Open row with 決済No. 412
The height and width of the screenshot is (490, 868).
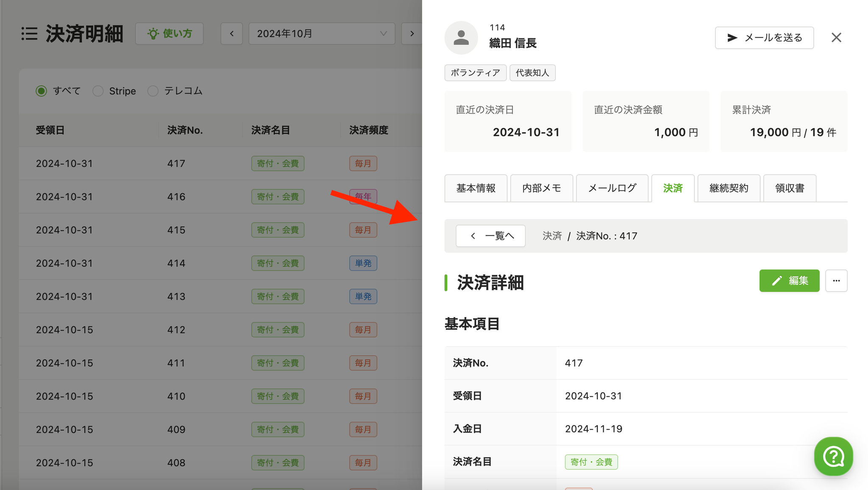click(x=220, y=330)
